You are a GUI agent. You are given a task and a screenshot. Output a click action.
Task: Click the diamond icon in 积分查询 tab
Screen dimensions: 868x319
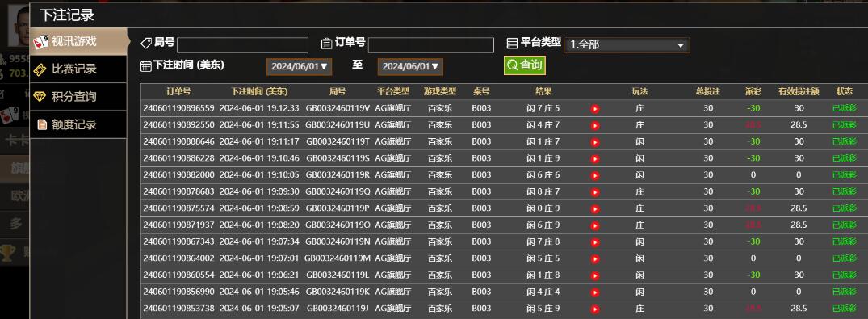click(x=40, y=97)
